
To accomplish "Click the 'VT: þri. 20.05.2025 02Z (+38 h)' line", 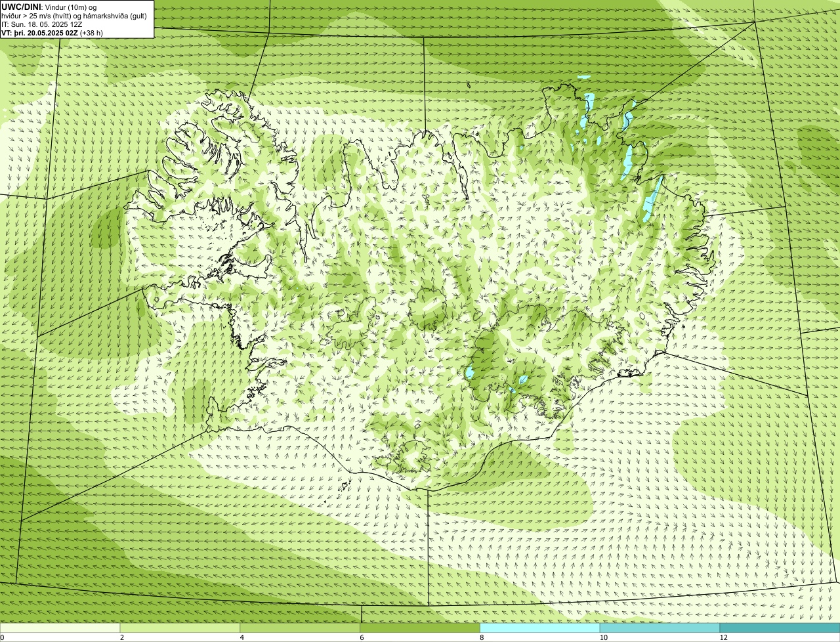I will [52, 32].
